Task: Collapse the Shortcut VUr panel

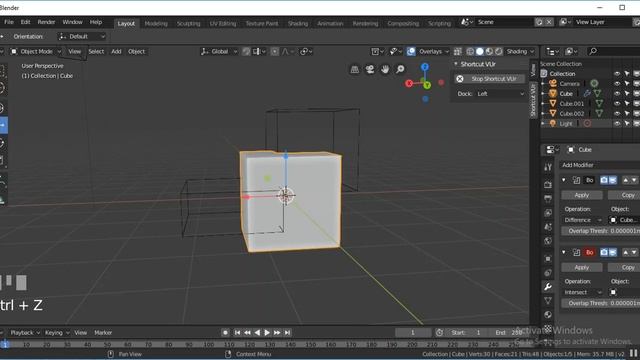Action: point(456,64)
